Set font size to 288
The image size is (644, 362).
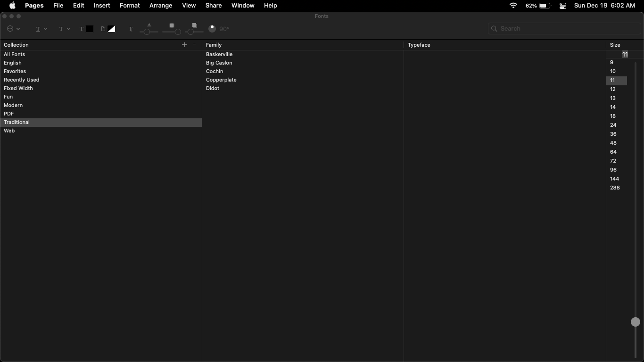click(x=617, y=188)
